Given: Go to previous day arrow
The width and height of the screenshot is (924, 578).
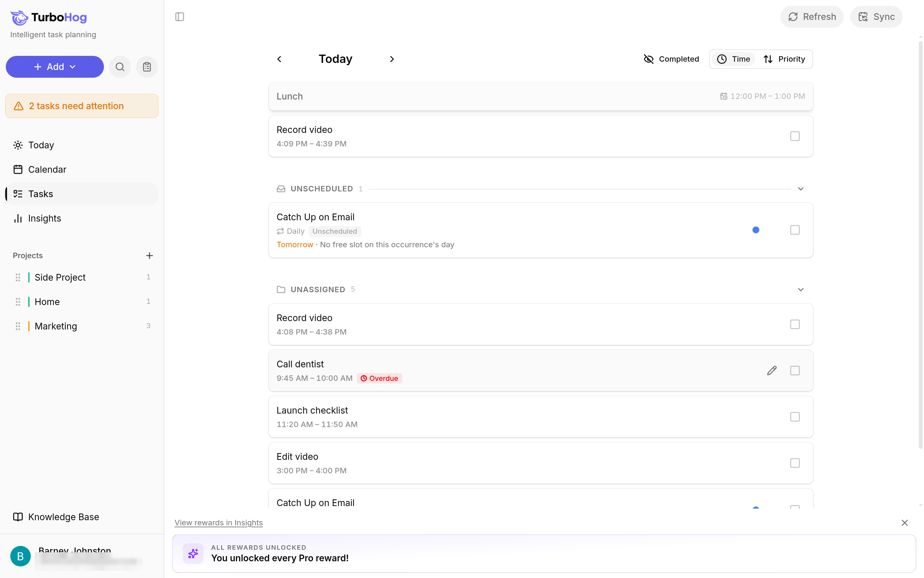Looking at the screenshot, I should tap(279, 59).
